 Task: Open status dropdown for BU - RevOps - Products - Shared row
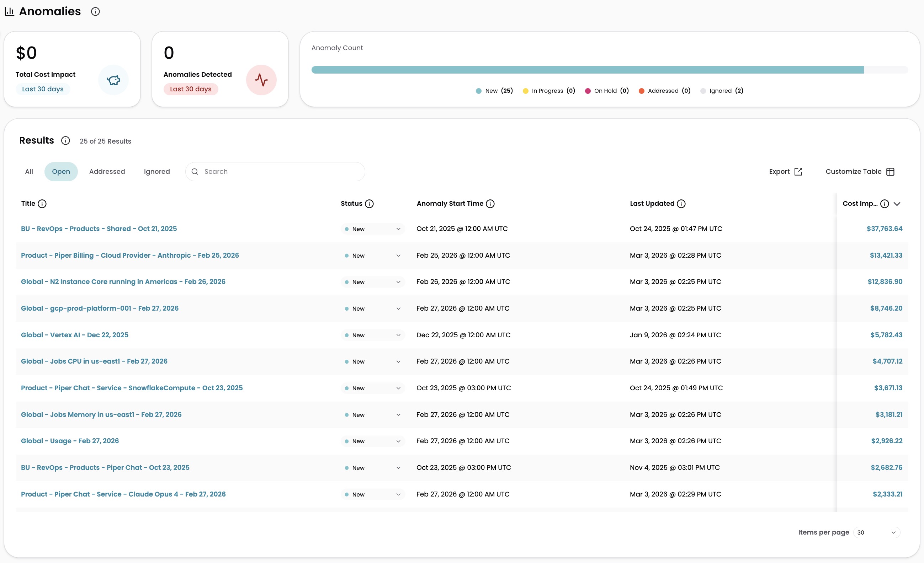tap(373, 229)
